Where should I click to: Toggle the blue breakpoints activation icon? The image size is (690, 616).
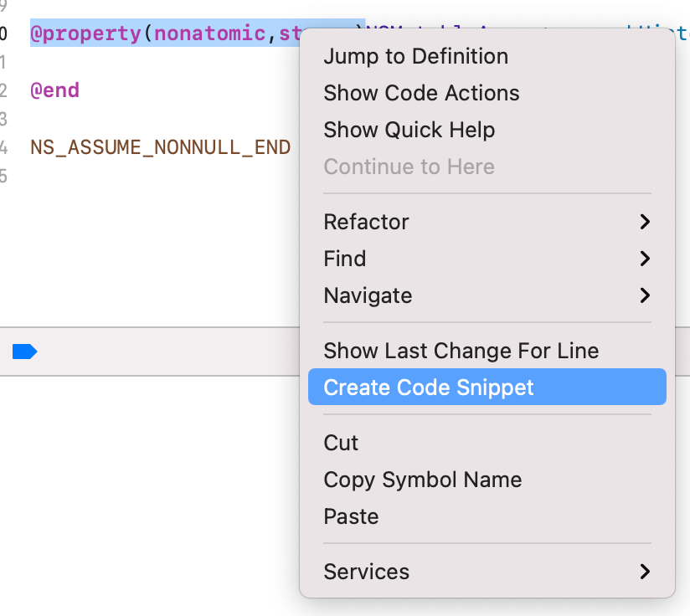[x=24, y=352]
